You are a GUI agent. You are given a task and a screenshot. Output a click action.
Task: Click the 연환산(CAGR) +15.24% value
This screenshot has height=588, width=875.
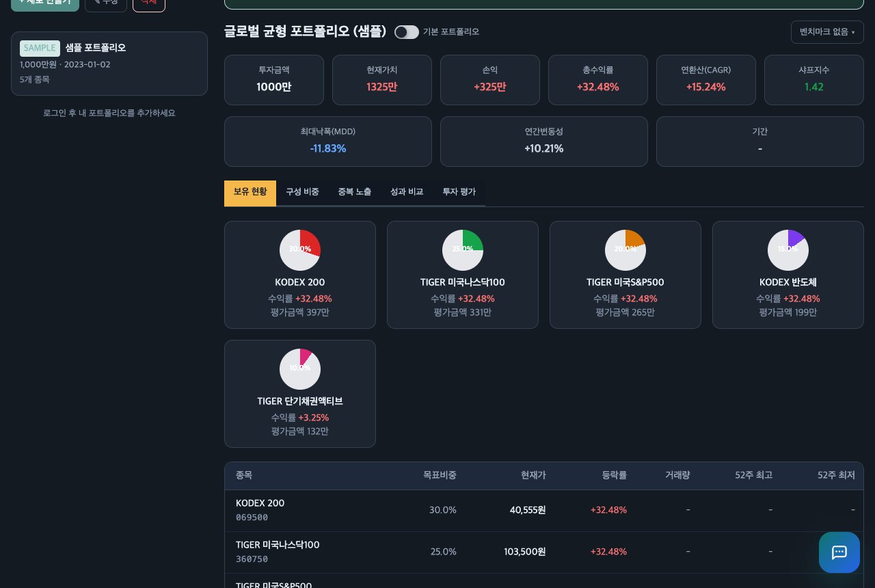click(706, 87)
